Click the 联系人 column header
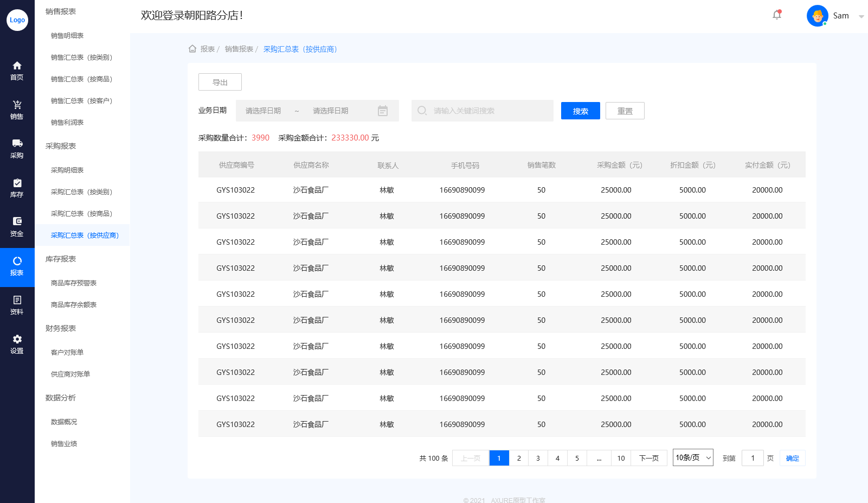The image size is (868, 503). click(x=388, y=165)
